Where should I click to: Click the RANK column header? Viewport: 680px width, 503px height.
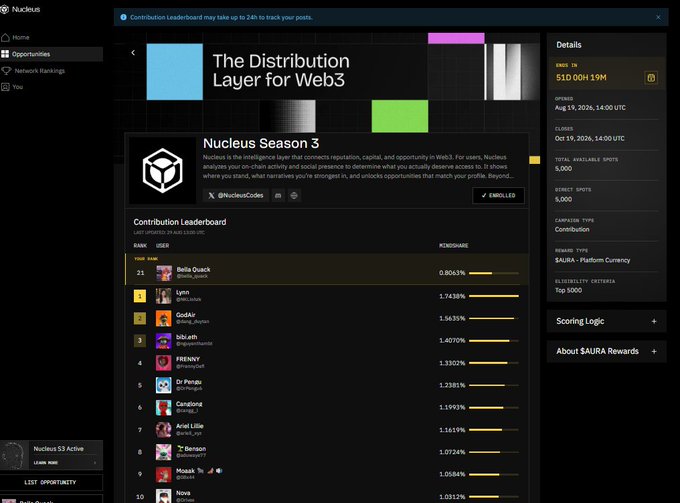pos(140,246)
